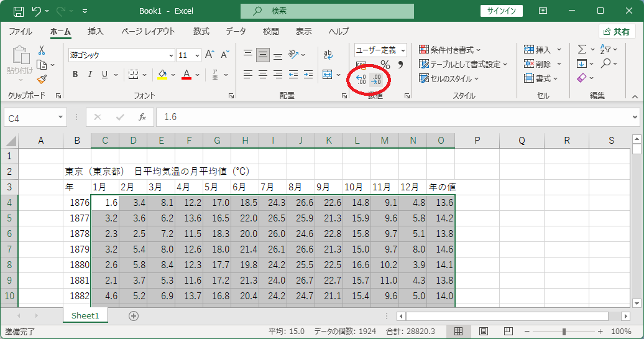This screenshot has width=644, height=339.
Task: Switch to the データ tab
Action: click(x=236, y=31)
